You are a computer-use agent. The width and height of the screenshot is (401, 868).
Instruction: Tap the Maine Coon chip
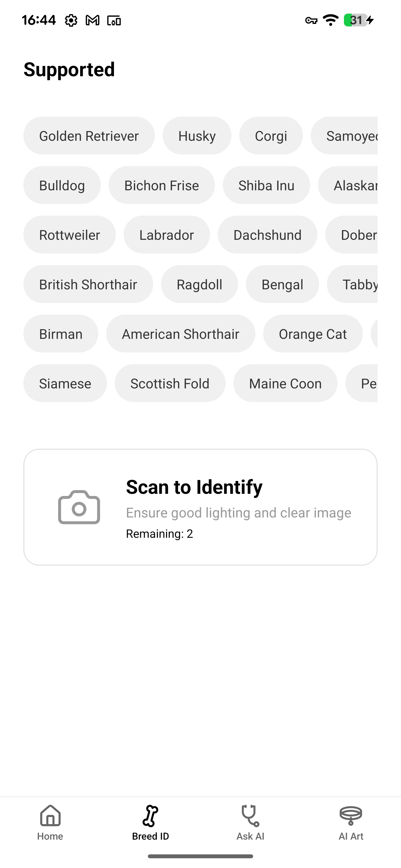[285, 383]
